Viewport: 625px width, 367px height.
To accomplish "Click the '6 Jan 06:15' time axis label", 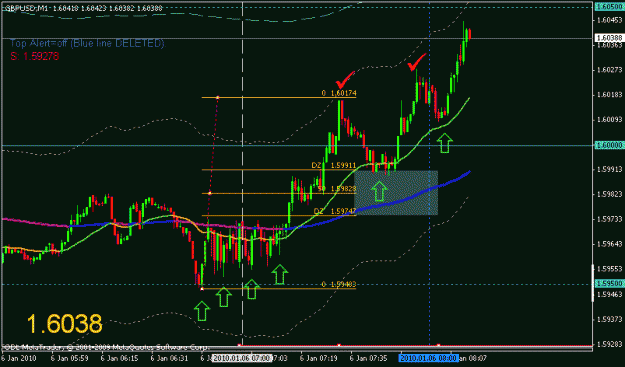I will (x=118, y=358).
